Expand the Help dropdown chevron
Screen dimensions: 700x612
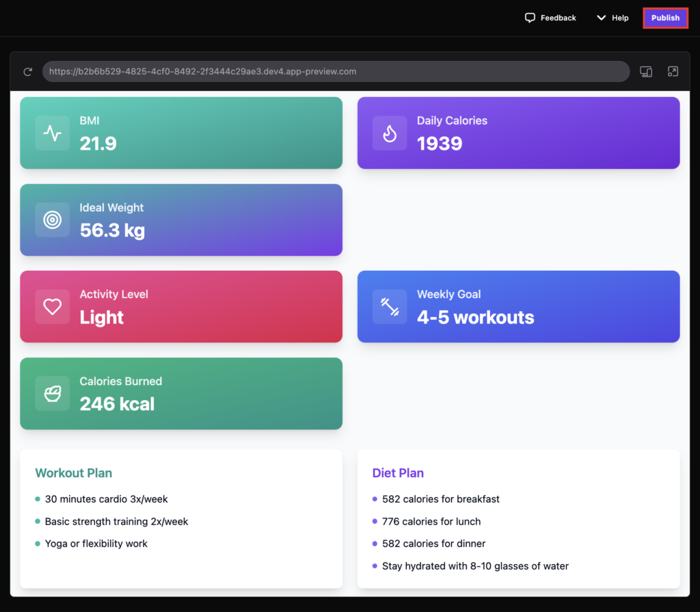click(601, 17)
